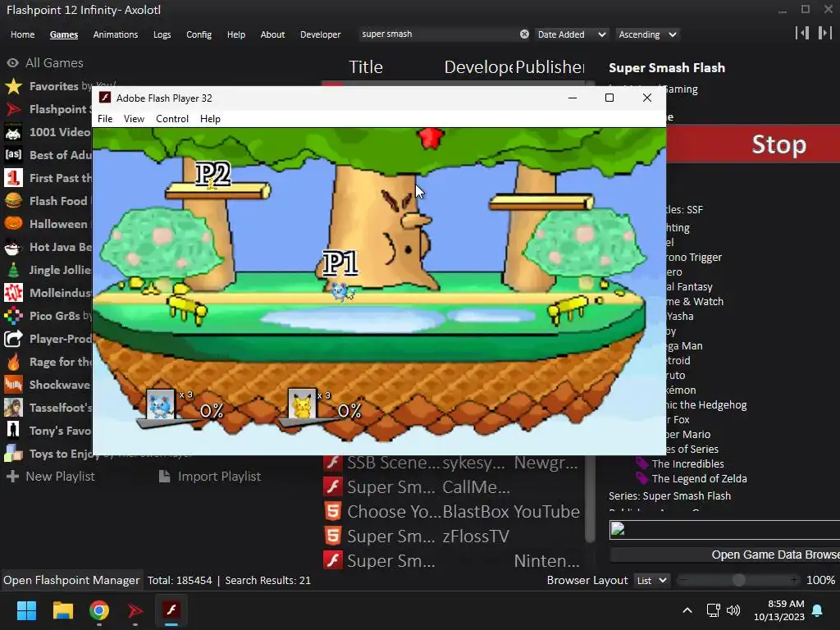The width and height of the screenshot is (840, 630).
Task: Open the Hot Java Beans cup icon
Action: coord(13,246)
